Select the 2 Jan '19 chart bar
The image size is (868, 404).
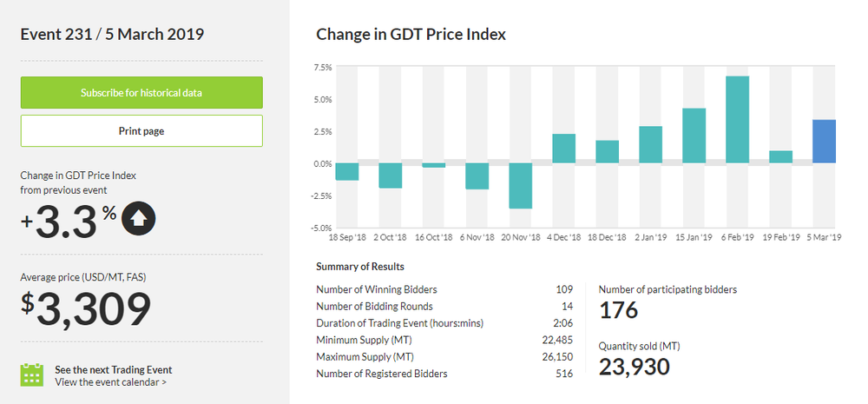click(650, 145)
